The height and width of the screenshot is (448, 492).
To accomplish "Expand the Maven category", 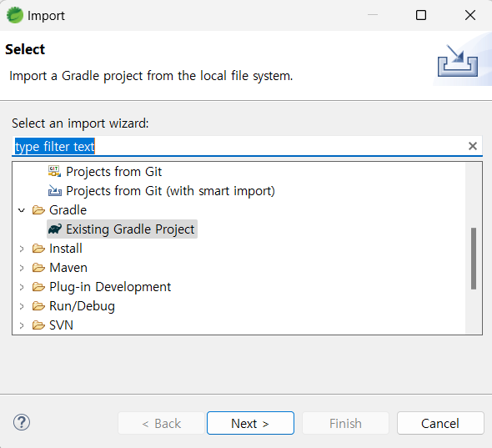I will coord(22,268).
